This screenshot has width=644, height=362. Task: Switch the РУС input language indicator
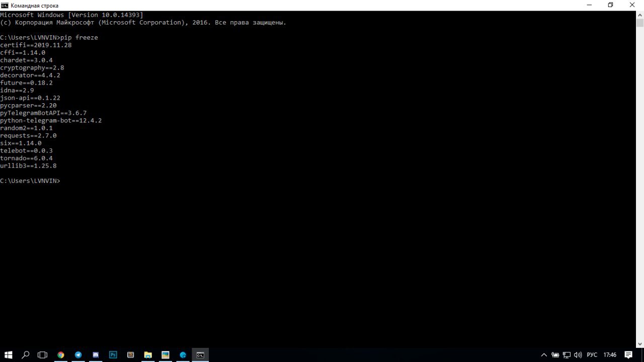(x=592, y=355)
